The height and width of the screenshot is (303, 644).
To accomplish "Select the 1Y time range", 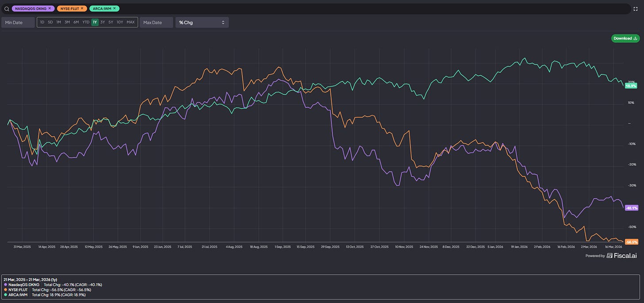I will pyautogui.click(x=95, y=22).
